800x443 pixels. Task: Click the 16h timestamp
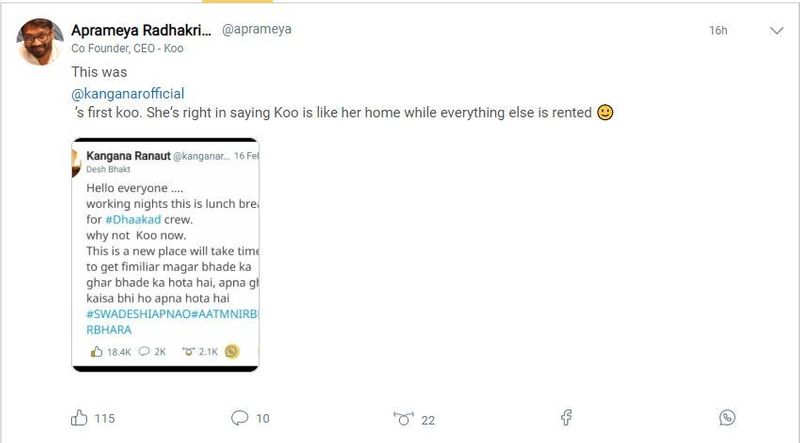(x=718, y=31)
